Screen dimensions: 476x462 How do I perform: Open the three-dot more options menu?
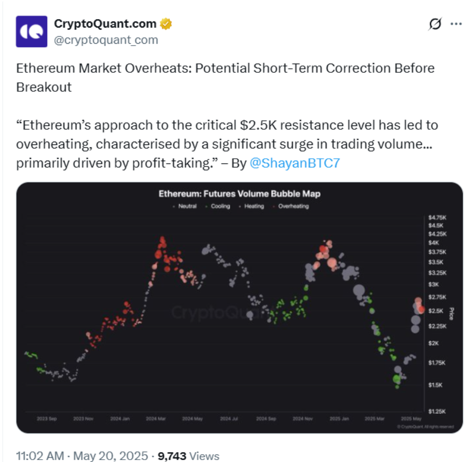[x=456, y=24]
